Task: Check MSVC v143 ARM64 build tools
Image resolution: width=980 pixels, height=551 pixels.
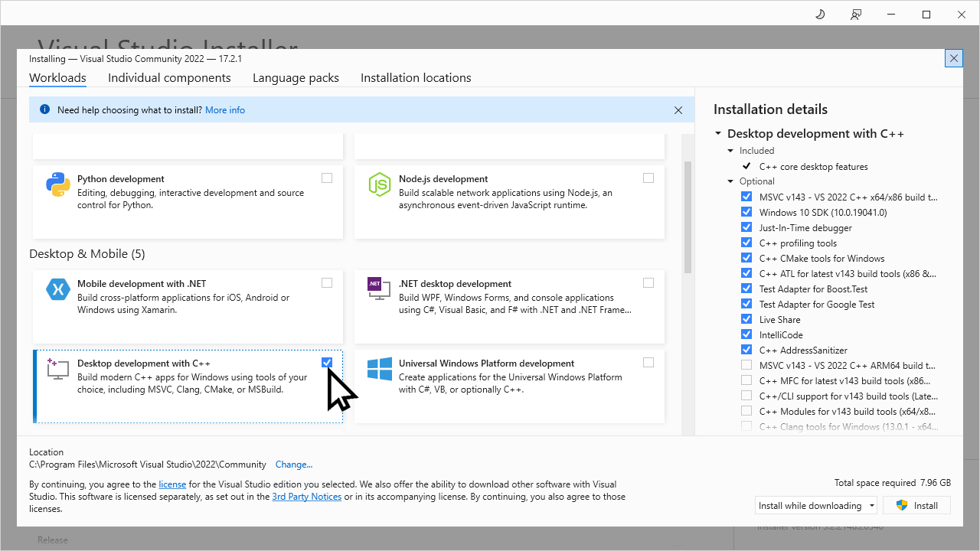Action: coord(746,365)
